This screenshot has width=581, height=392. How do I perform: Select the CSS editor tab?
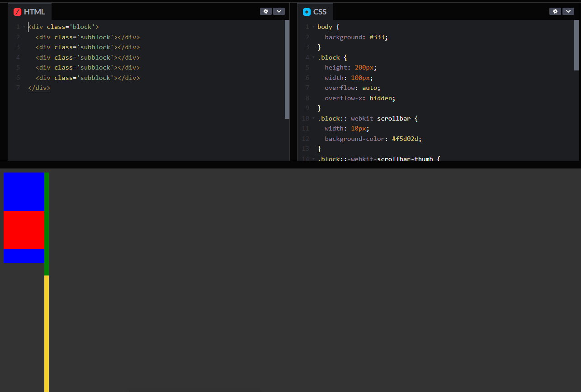click(315, 12)
